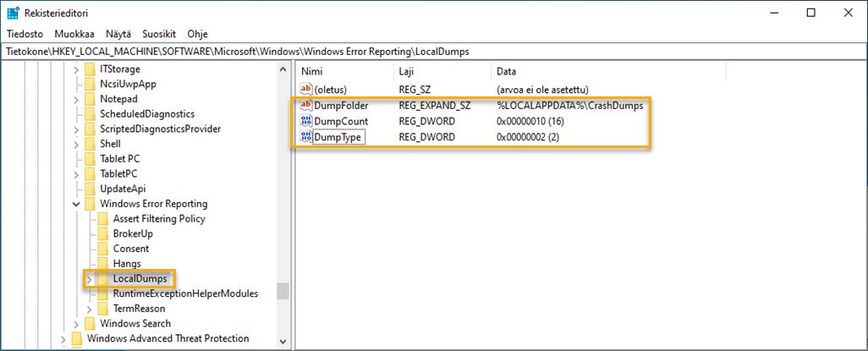Click the tree pane scrollbar thumb
This screenshot has height=351, width=868.
click(283, 291)
